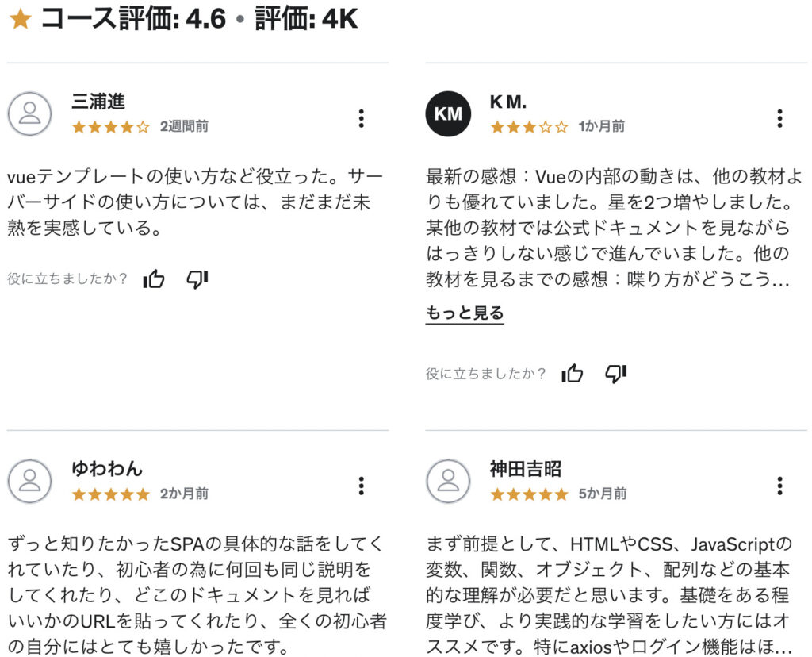Screen dimensions: 812x657
Task: Click reviewer name 神田吉昭
Action: click(526, 468)
